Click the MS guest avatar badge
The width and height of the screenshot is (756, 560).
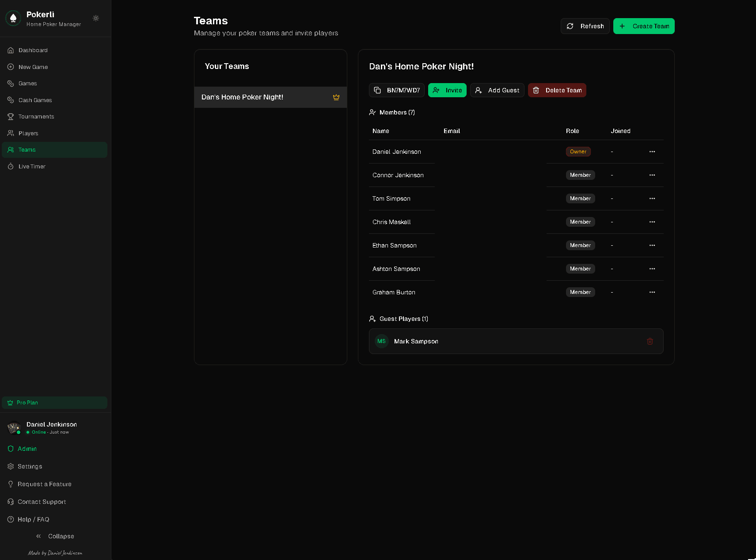pyautogui.click(x=381, y=341)
